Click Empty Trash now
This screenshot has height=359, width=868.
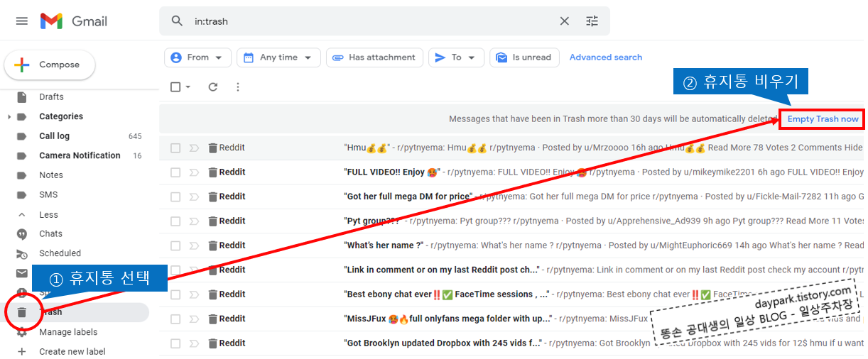click(823, 119)
